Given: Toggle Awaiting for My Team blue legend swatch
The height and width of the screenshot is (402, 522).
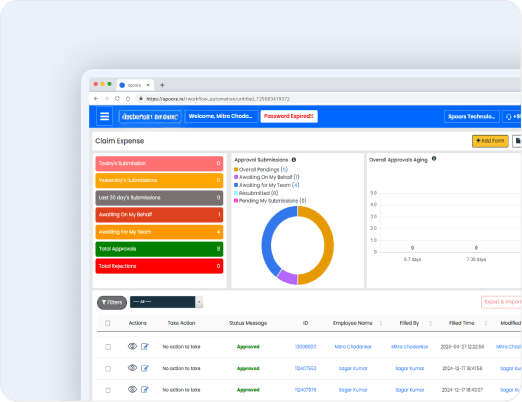Looking at the screenshot, I should 236,185.
